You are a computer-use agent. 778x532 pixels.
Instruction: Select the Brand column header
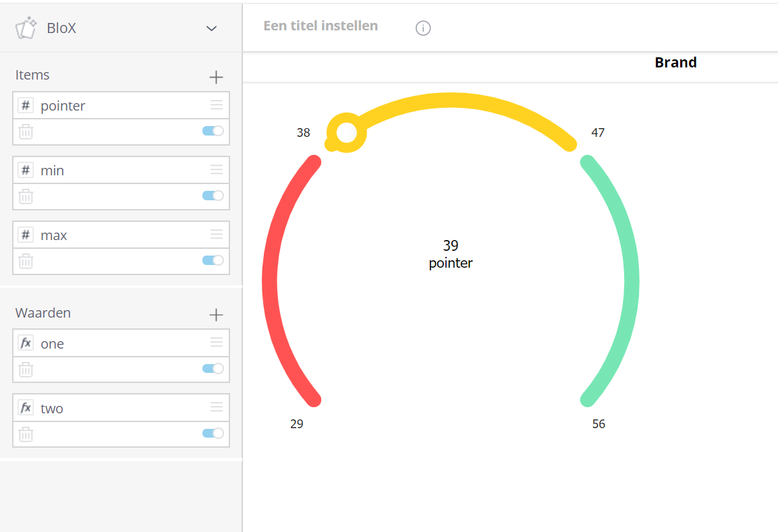coord(675,62)
